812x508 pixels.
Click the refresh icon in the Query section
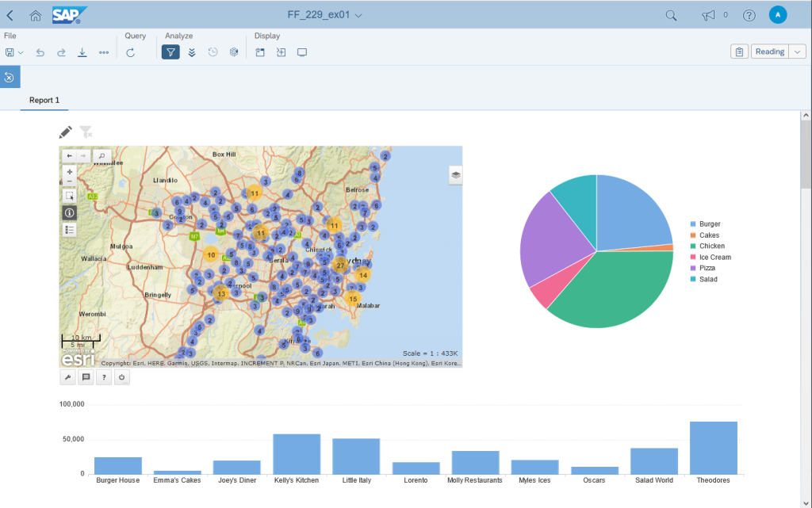coord(130,52)
